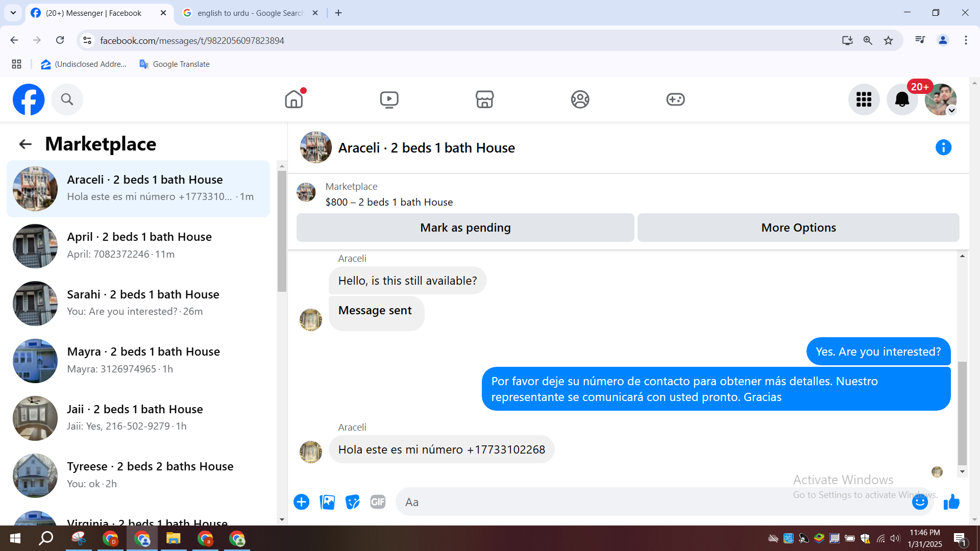Viewport: 980px width, 551px height.
Task: Switch to Messenger | Facebook browser tab
Action: [100, 13]
